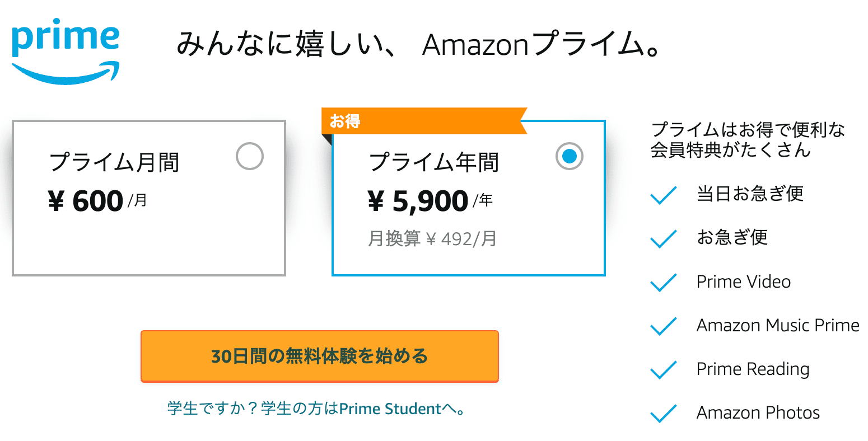The height and width of the screenshot is (441, 868).
Task: Select the プライム月間 radio button
Action: (x=250, y=157)
